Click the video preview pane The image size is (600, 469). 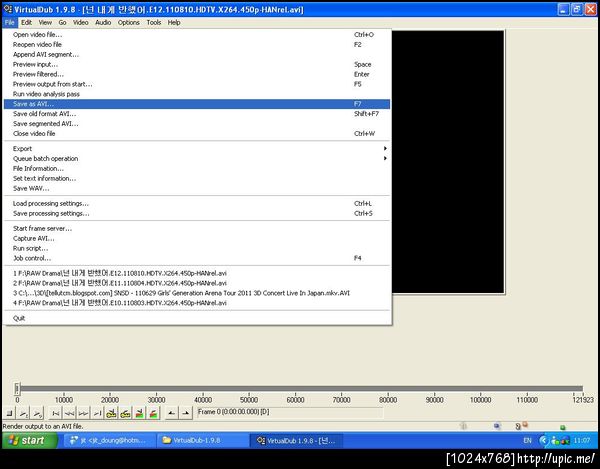tap(448, 162)
